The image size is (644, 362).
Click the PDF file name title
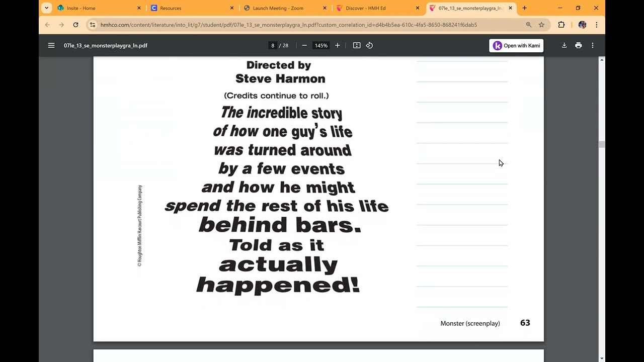tap(106, 45)
